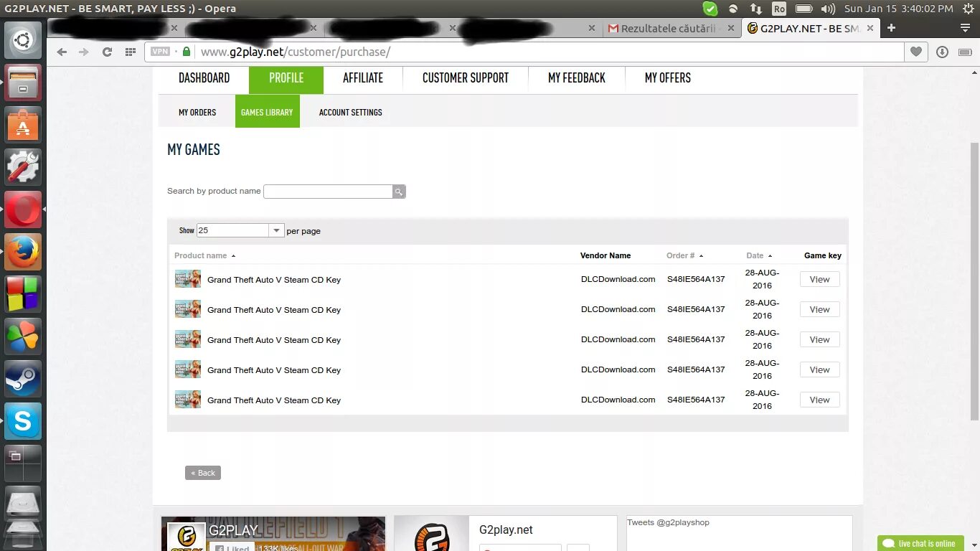
Task: Click in the Search by product name field
Action: pyautogui.click(x=328, y=192)
